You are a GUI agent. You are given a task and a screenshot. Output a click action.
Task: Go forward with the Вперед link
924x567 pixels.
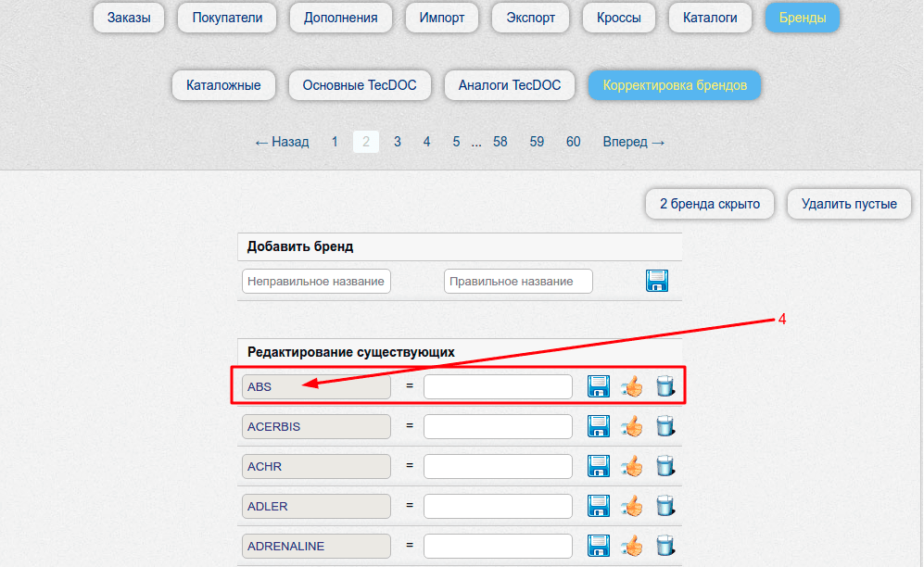634,142
